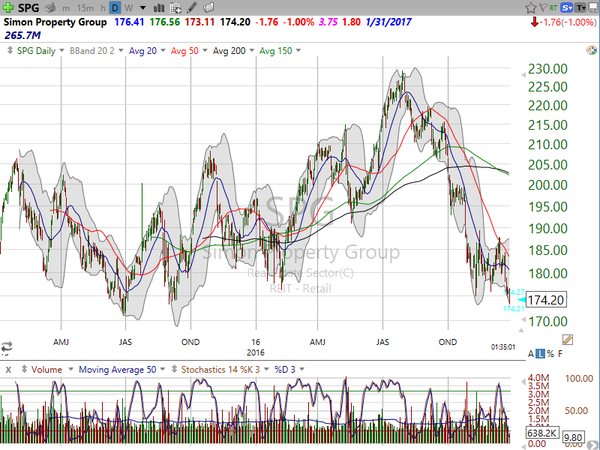Click the move handle before Volume
Screen dimensions: 600x450
(24, 369)
